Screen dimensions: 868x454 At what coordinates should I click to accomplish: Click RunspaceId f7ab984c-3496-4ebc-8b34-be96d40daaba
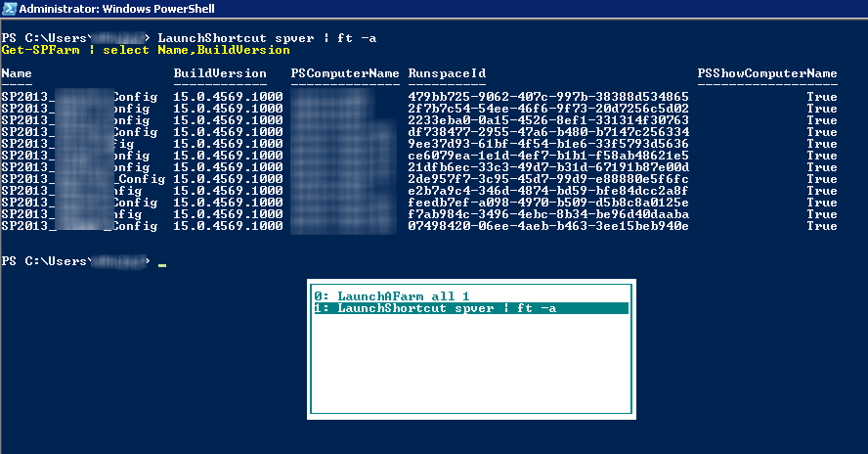[548, 214]
